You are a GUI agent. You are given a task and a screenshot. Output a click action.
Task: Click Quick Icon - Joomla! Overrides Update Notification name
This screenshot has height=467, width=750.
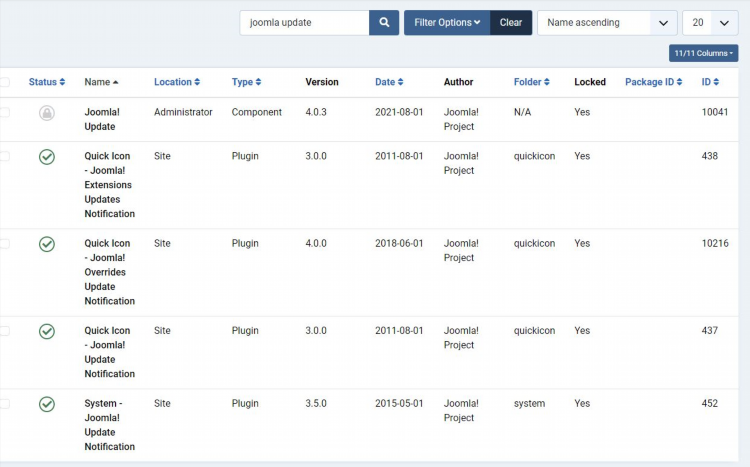pos(110,272)
